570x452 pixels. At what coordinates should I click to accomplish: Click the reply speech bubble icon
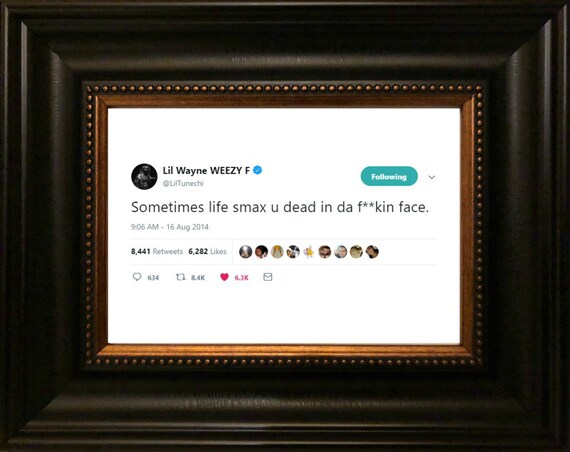[137, 277]
